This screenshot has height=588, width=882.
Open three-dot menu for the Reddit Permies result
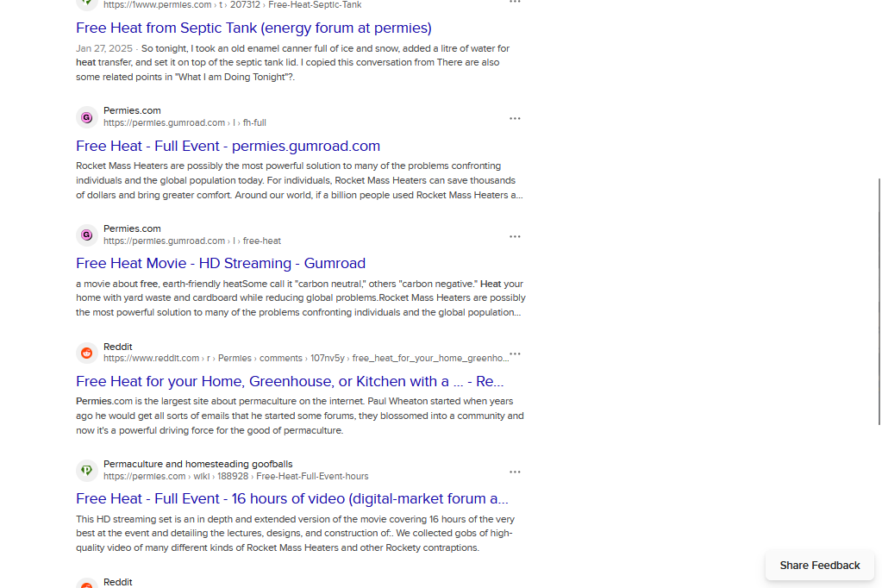click(515, 354)
